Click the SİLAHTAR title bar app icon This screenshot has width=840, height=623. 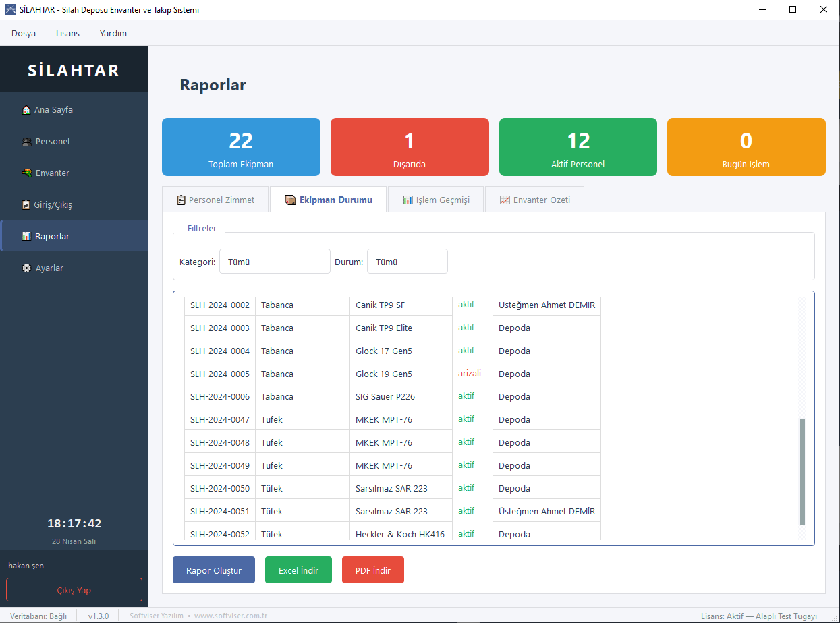click(11, 10)
